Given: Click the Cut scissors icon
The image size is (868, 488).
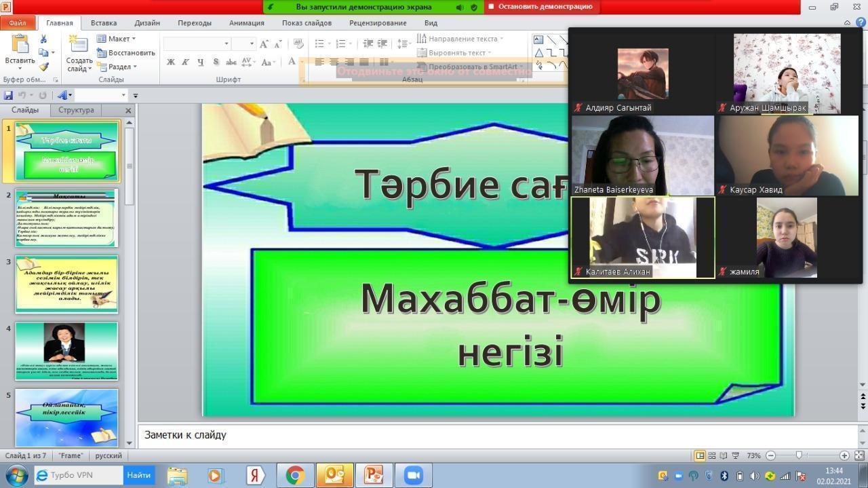Looking at the screenshot, I should point(44,39).
